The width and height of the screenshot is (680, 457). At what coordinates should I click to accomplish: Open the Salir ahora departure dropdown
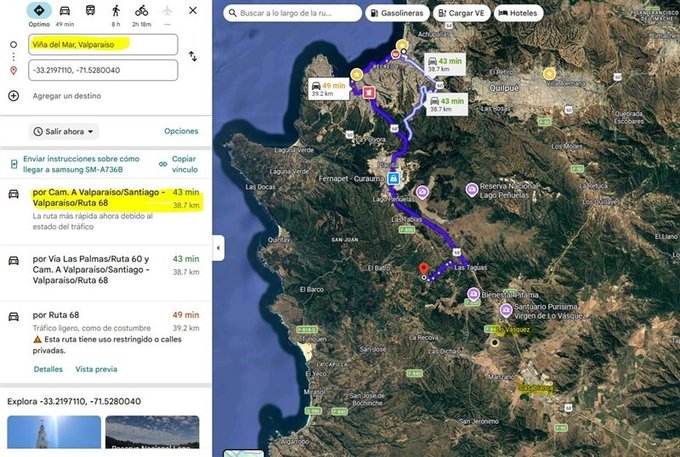[x=64, y=131]
